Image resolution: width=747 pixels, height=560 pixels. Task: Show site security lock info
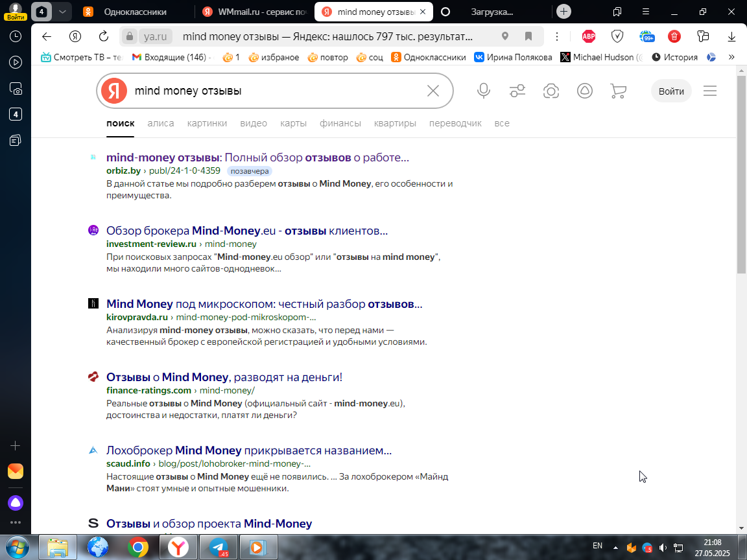click(x=129, y=37)
